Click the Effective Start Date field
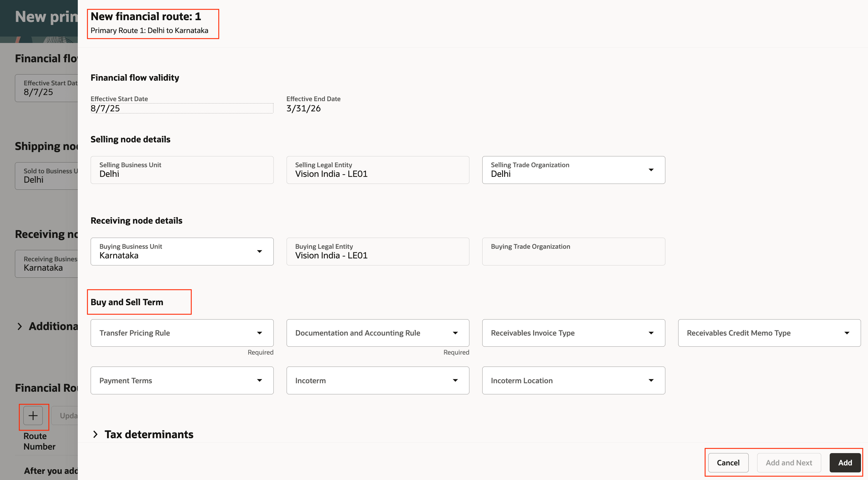The image size is (868, 480). click(x=182, y=108)
